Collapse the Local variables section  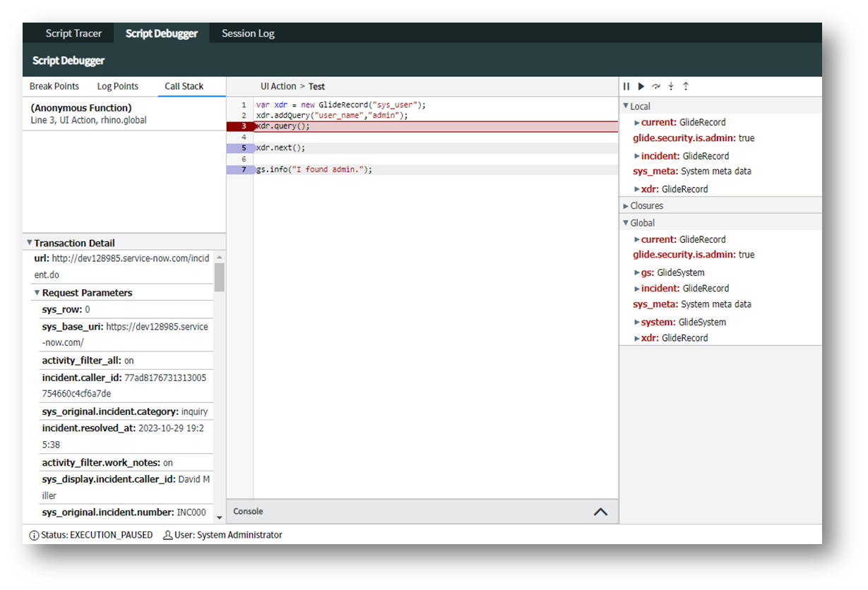click(x=626, y=106)
